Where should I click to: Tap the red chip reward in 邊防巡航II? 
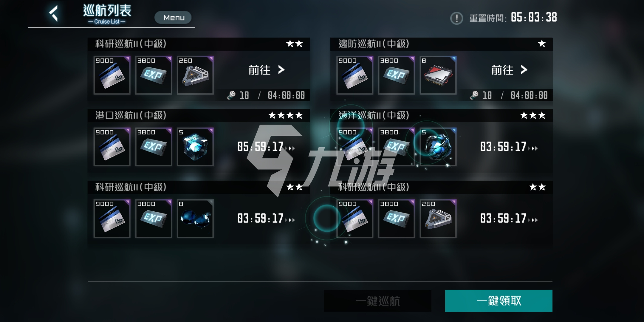click(x=438, y=75)
